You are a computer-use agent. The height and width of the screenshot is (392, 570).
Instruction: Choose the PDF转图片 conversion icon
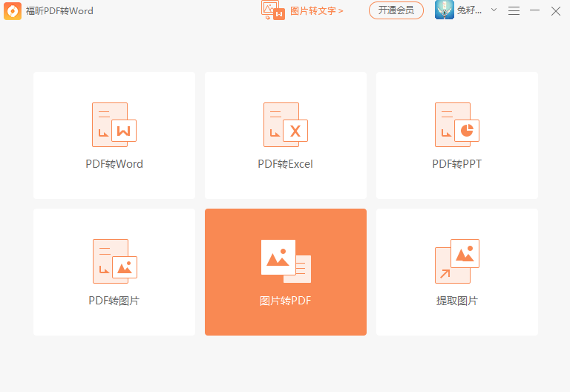114,261
